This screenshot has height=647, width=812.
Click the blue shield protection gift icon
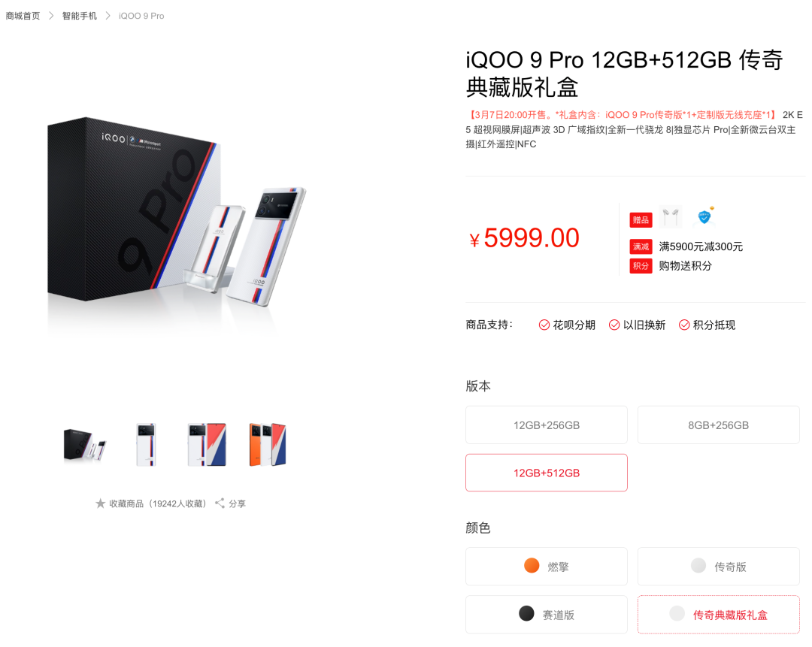(704, 216)
